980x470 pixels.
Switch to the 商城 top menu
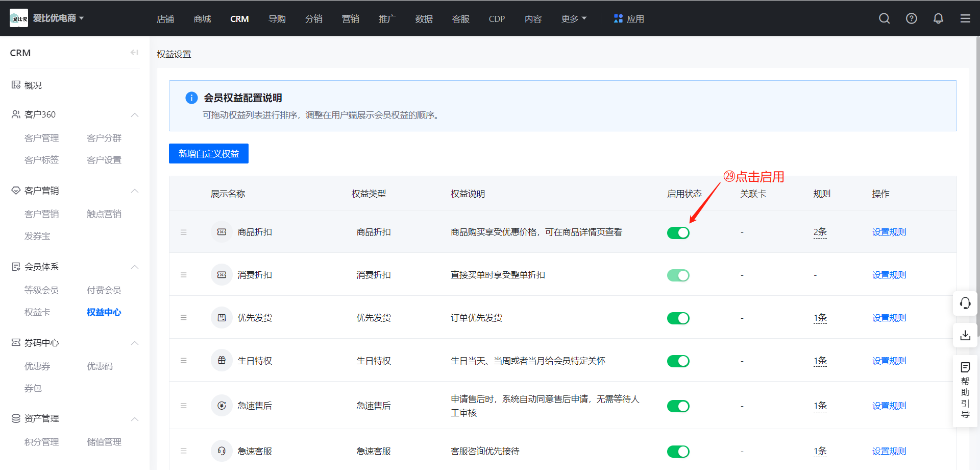202,19
